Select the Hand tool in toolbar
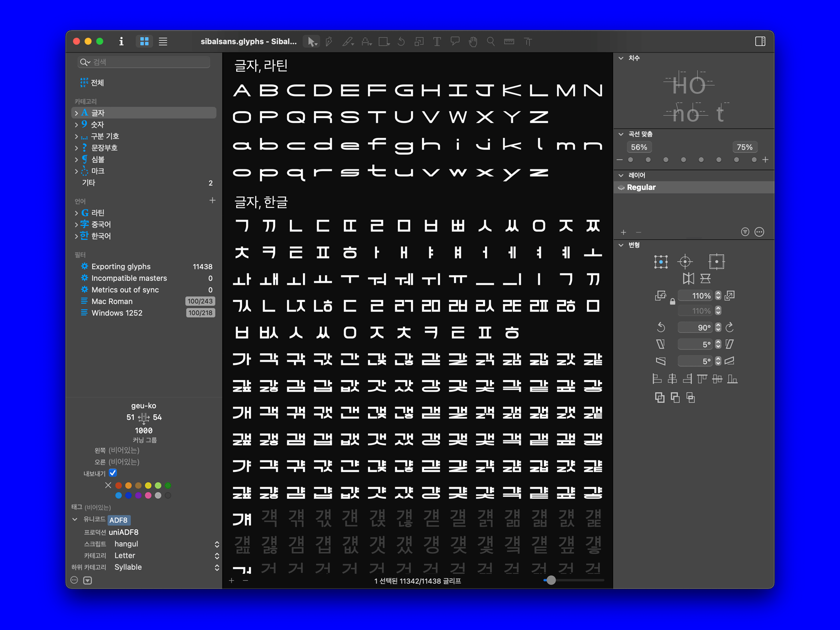Screen dimensions: 840x630 [473, 41]
